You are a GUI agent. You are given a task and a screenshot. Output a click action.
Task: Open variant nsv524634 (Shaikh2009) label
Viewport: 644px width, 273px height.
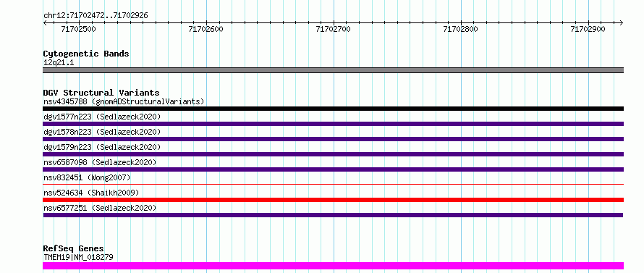point(91,193)
